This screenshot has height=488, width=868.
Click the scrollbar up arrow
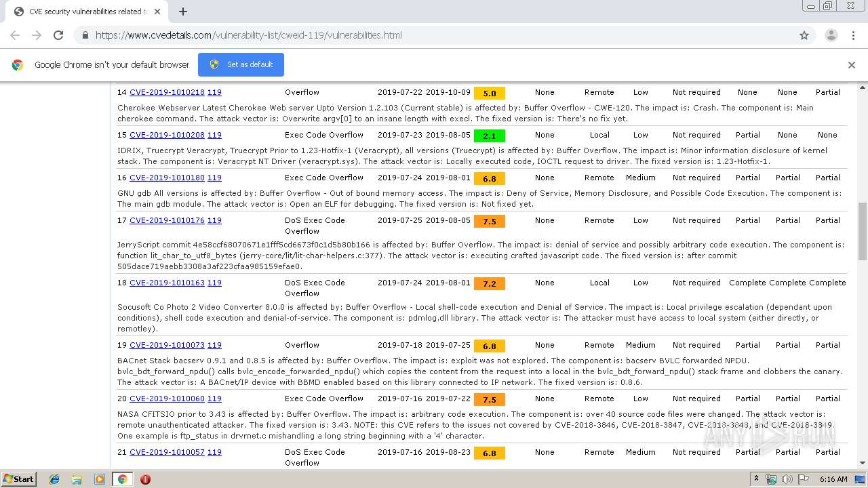(x=863, y=87)
